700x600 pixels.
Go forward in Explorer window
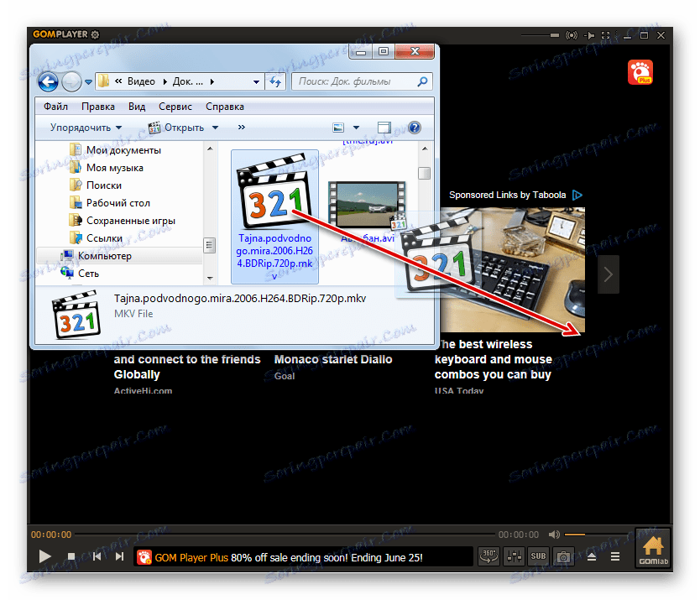(71, 81)
